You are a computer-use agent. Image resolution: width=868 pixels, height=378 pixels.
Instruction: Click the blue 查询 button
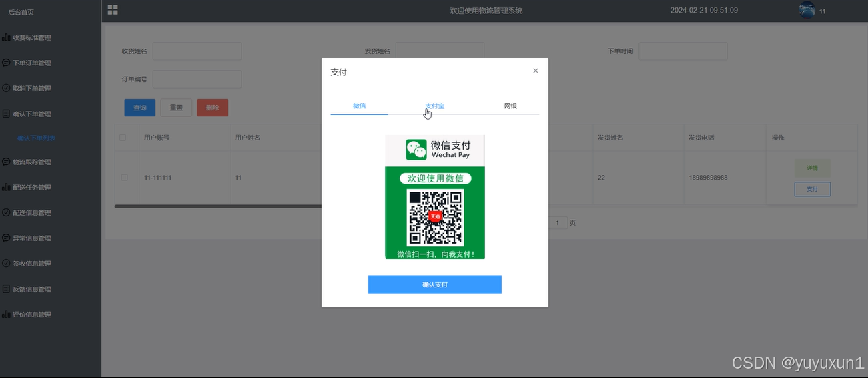(x=140, y=108)
